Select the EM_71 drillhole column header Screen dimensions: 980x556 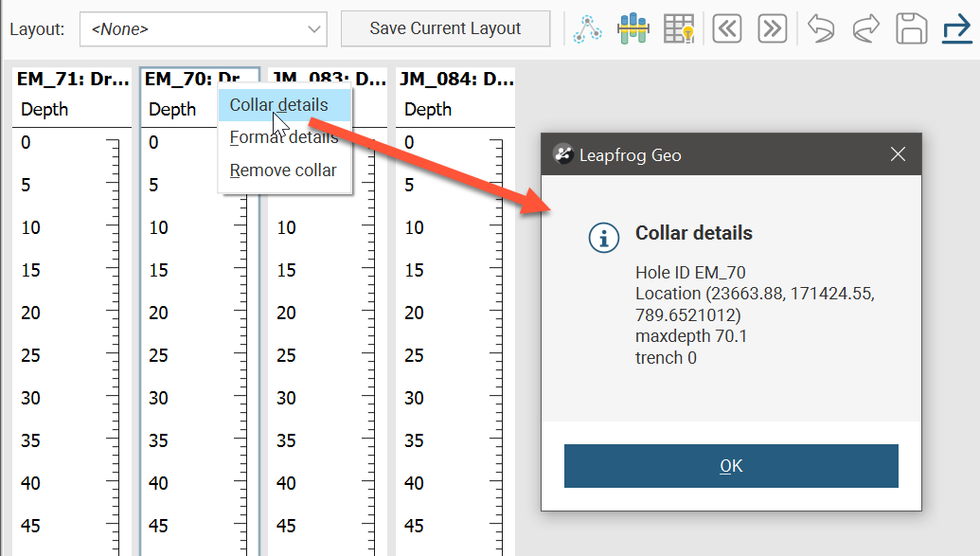click(x=73, y=80)
